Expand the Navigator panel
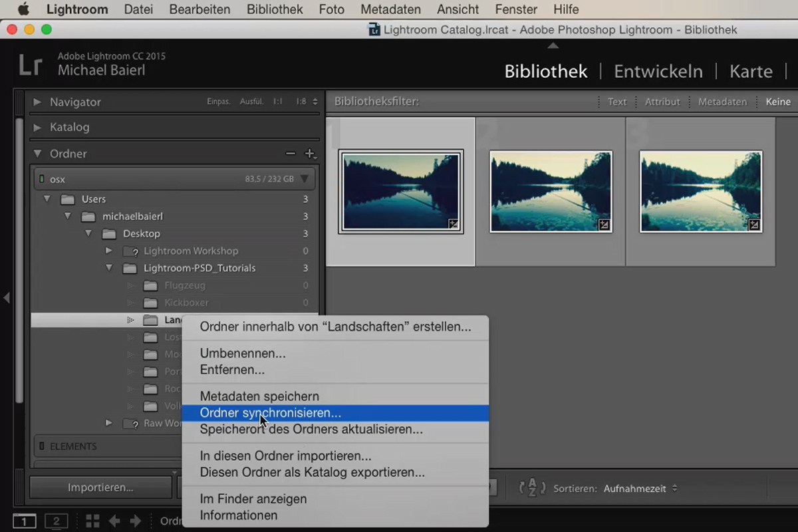Image resolution: width=798 pixels, height=532 pixels. [x=37, y=102]
